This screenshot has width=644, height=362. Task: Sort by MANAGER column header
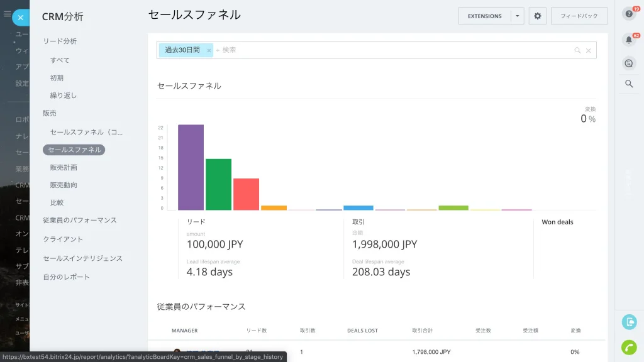coord(184,331)
